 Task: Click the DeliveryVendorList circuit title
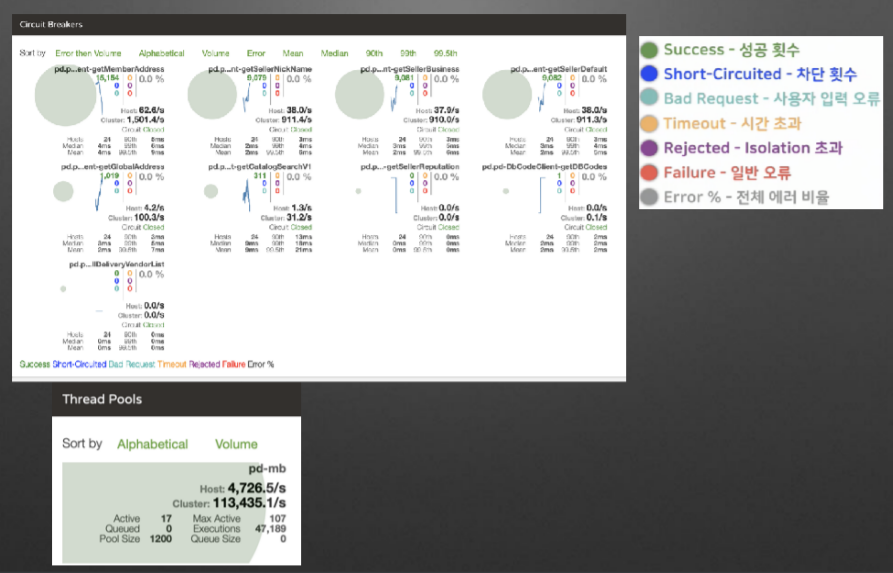click(x=117, y=264)
